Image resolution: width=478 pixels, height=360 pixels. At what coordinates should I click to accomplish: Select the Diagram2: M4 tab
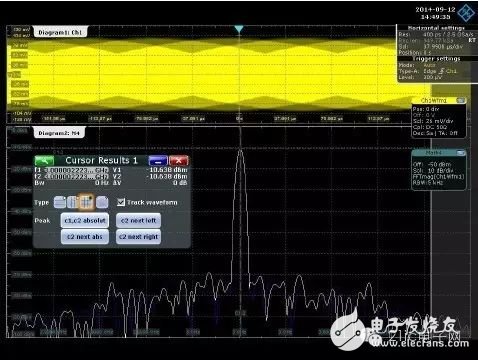pos(59,133)
